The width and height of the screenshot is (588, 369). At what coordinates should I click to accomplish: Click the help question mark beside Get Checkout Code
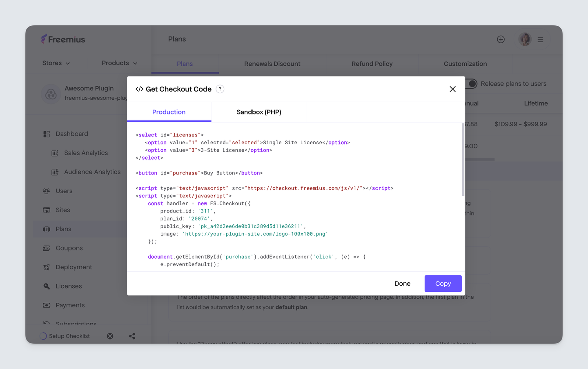(x=220, y=89)
